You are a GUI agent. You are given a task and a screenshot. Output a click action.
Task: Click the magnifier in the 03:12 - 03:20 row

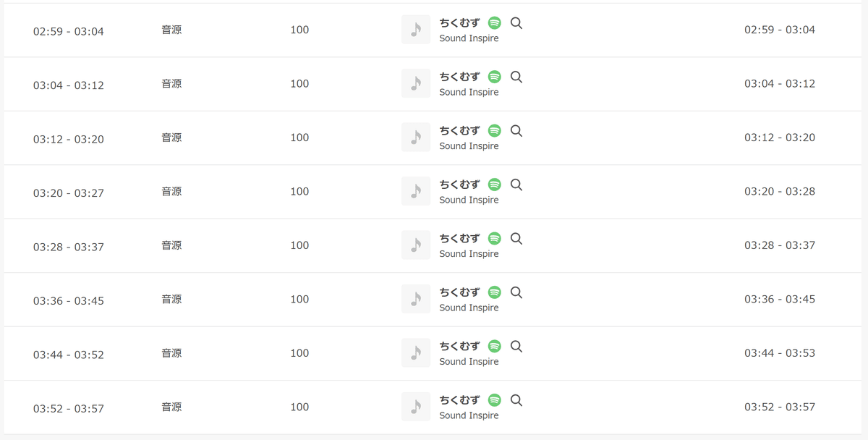pos(516,131)
